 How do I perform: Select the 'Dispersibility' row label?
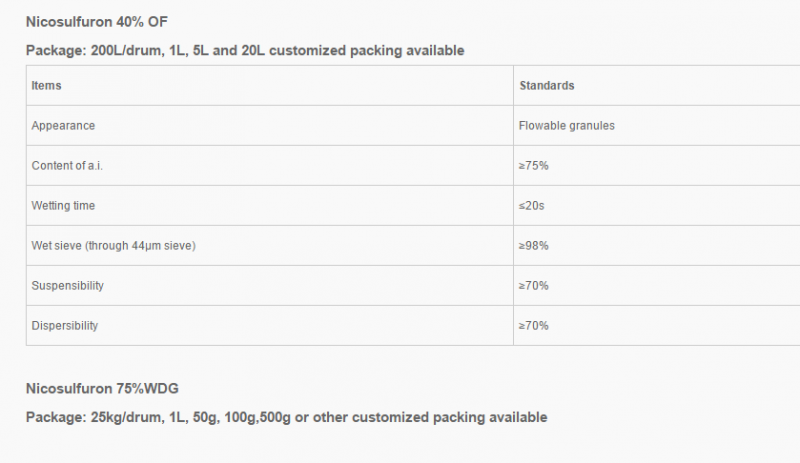click(x=65, y=326)
